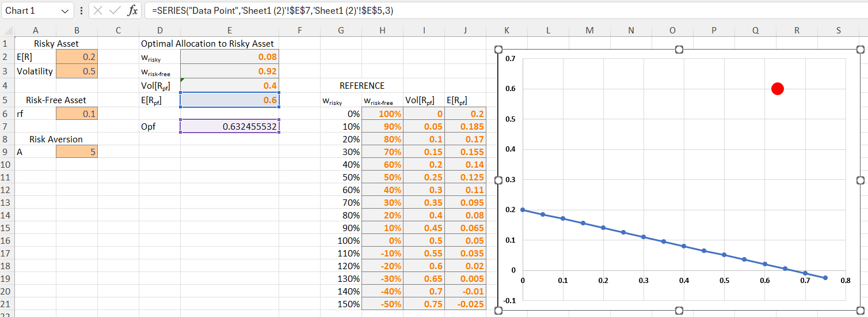Click the 0.7 label on the chart's vertical axis
This screenshot has width=868, height=317.
(511, 59)
